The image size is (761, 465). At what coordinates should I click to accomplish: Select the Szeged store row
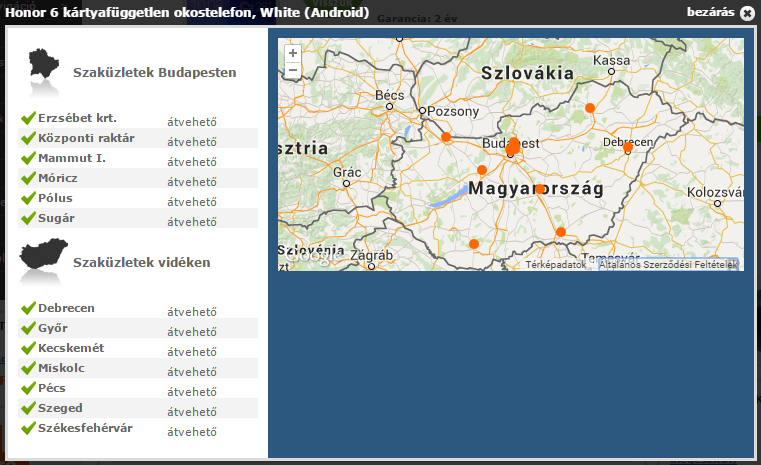(138, 408)
